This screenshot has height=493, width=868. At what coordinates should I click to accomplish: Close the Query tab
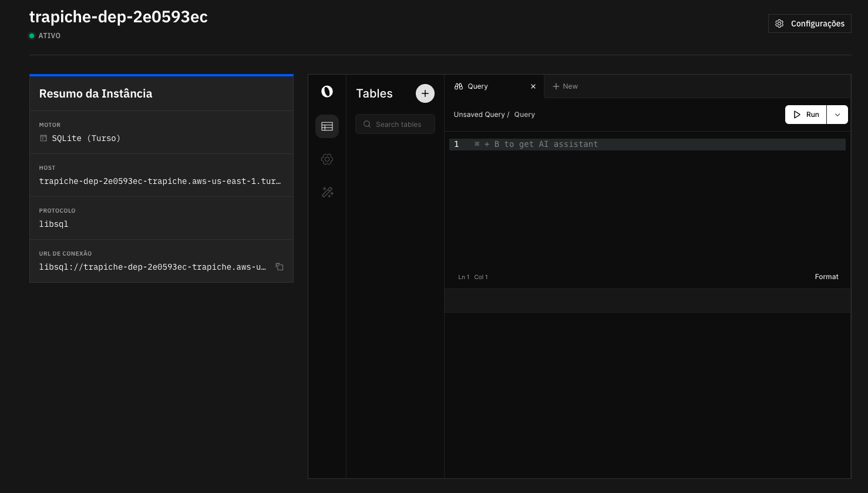click(533, 86)
